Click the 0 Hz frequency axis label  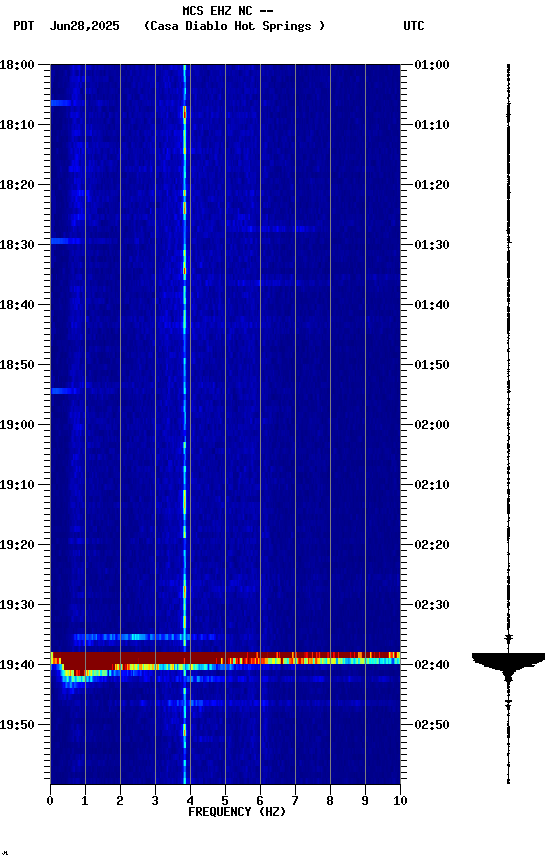coord(50,801)
